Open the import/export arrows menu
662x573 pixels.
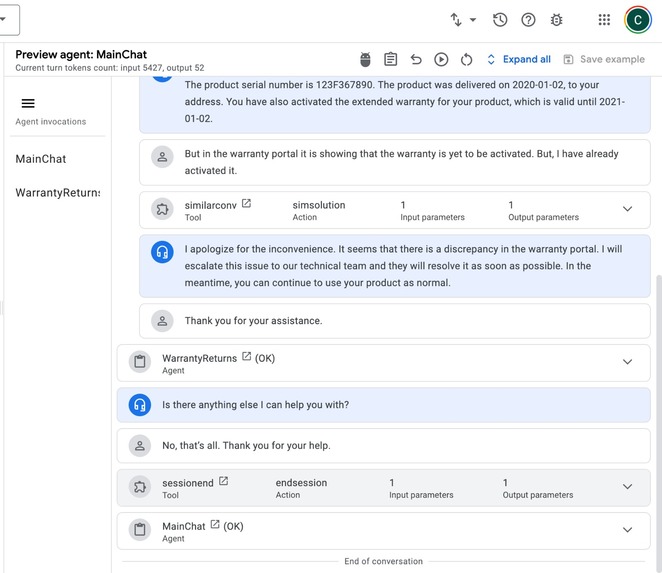pyautogui.click(x=456, y=19)
